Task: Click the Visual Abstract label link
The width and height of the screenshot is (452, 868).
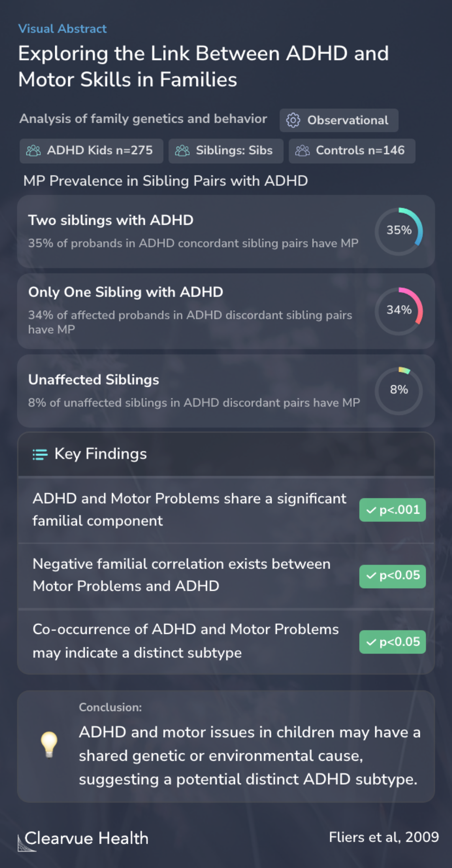Action: [62, 28]
